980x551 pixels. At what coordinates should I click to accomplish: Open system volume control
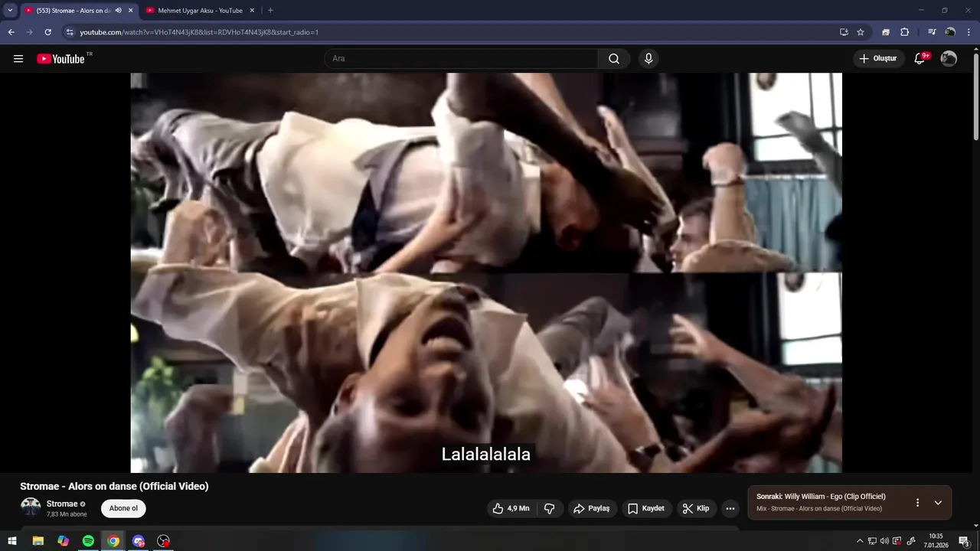(884, 541)
